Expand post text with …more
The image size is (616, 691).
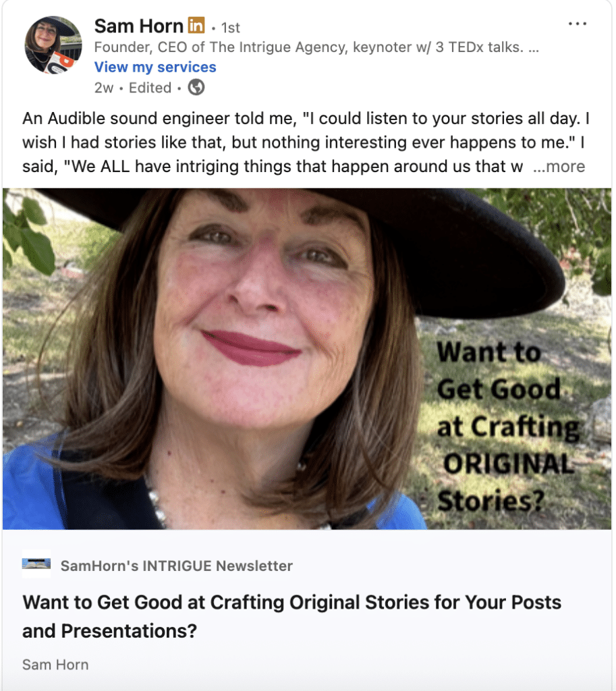pyautogui.click(x=559, y=167)
